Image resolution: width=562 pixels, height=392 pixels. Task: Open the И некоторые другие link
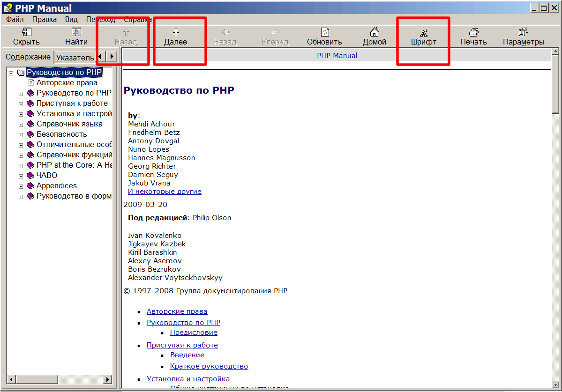click(x=165, y=192)
